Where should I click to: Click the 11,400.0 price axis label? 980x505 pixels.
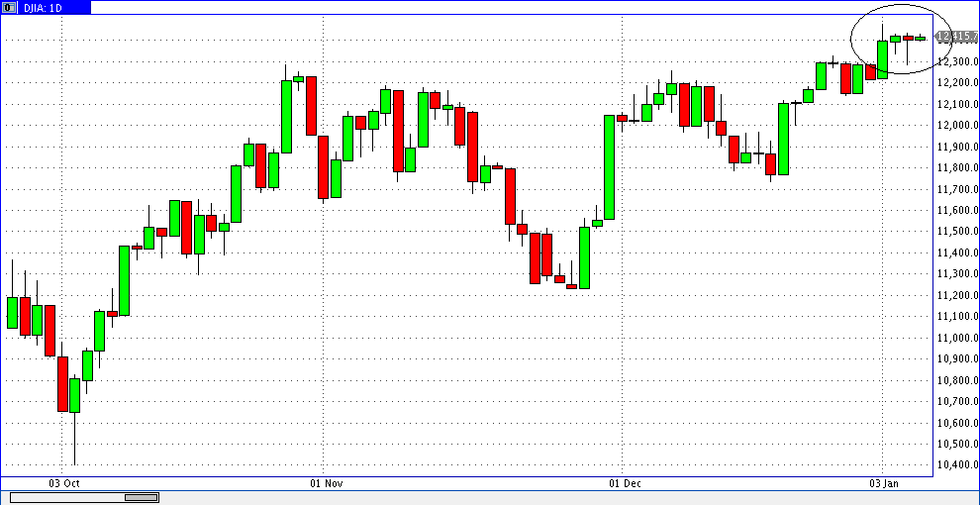tap(958, 253)
